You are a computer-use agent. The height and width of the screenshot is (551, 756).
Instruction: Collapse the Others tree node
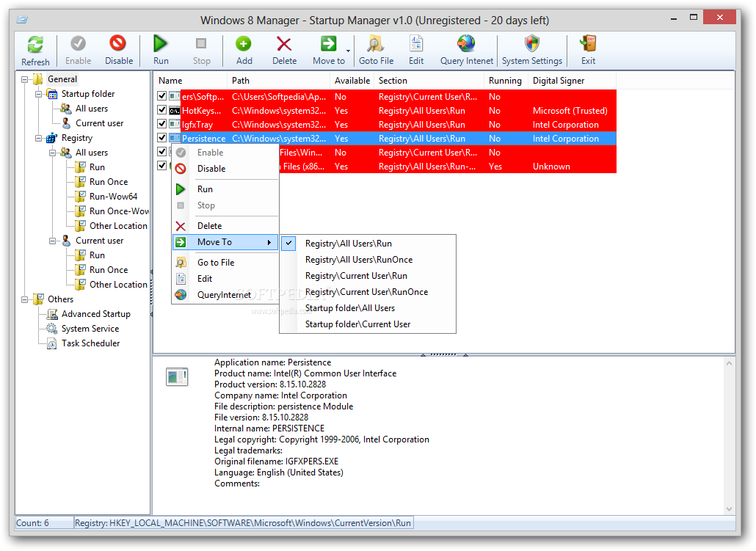pos(25,299)
